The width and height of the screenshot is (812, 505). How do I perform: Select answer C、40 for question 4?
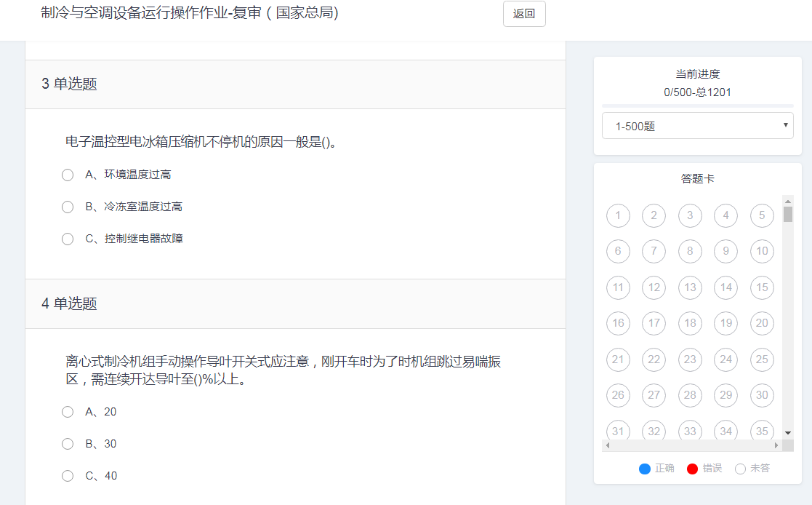(x=68, y=476)
